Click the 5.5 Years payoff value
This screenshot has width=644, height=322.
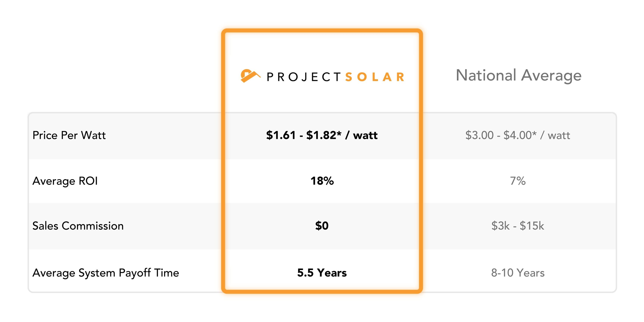[x=322, y=273]
